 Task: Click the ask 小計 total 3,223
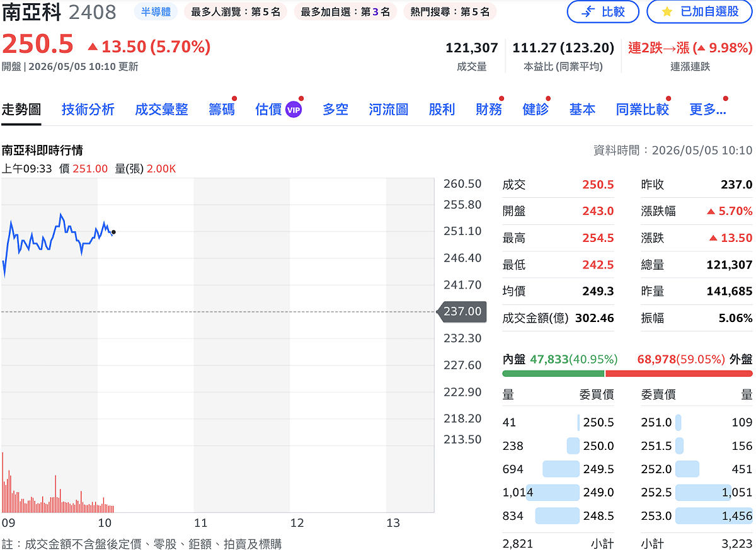(x=737, y=544)
